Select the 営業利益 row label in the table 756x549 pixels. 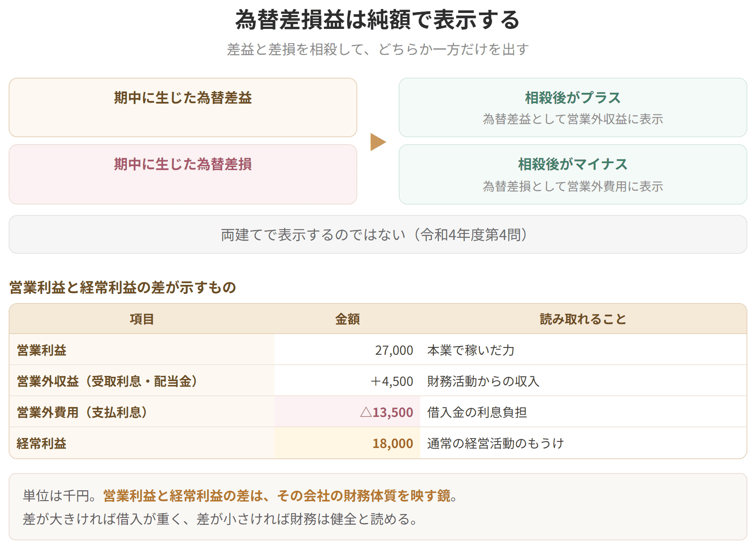41,350
